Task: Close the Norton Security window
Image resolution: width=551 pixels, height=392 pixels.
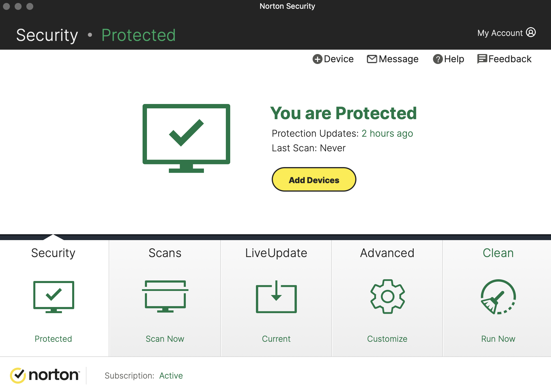Action: [6, 6]
